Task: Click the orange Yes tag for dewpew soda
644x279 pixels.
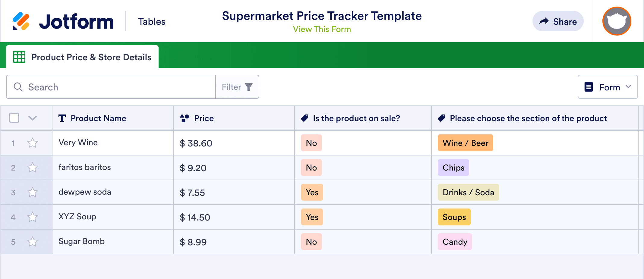Action: (x=312, y=192)
